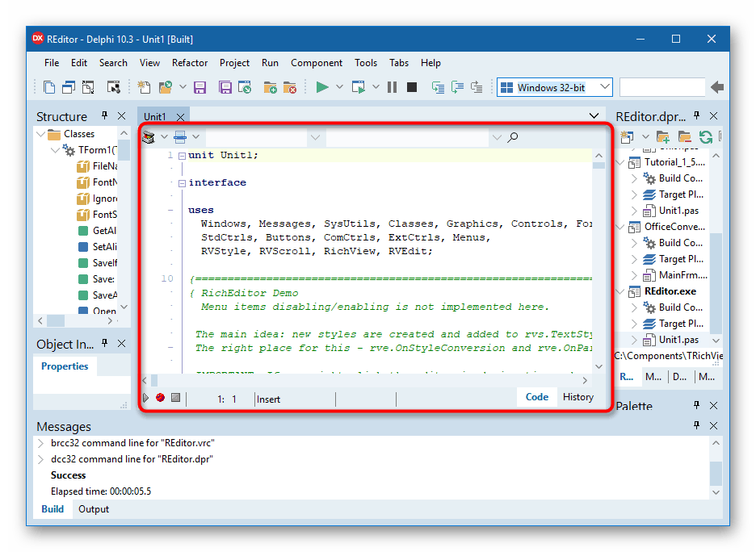Click the editor horizontal scrollbar

(x=364, y=381)
